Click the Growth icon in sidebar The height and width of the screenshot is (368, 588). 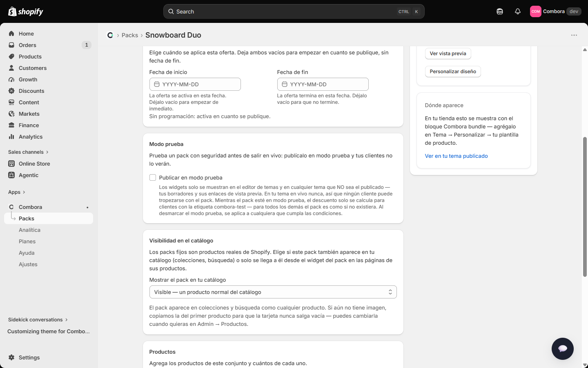click(x=11, y=79)
